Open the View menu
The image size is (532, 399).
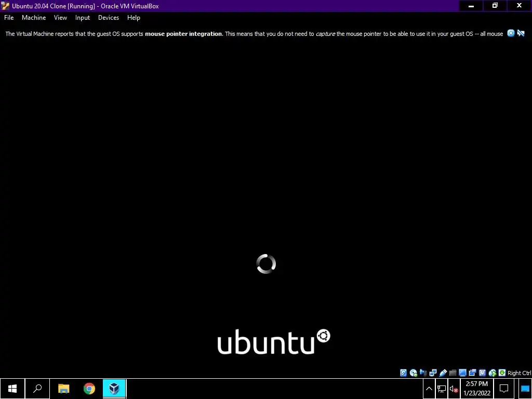point(60,18)
